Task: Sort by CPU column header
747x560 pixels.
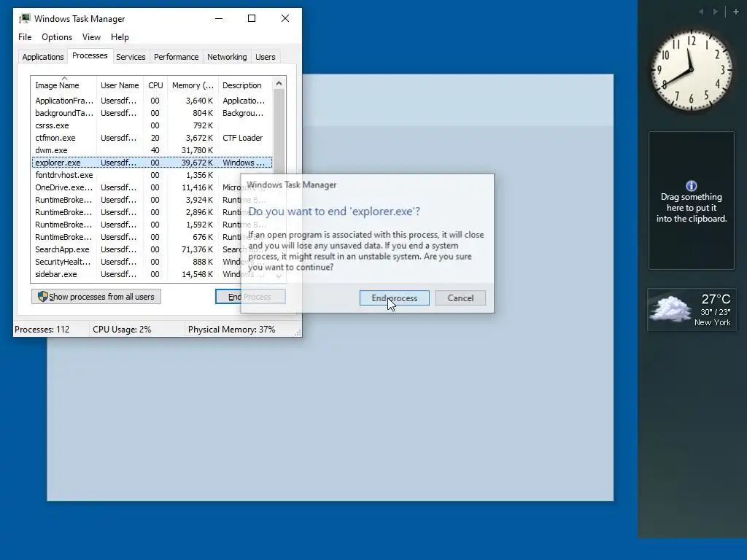Action: point(155,85)
